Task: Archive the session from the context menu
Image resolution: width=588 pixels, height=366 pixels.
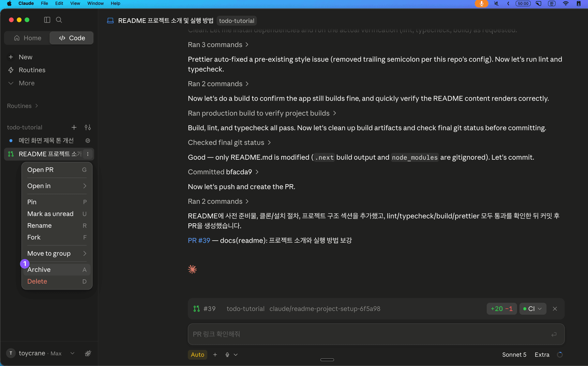Action: coord(57,270)
